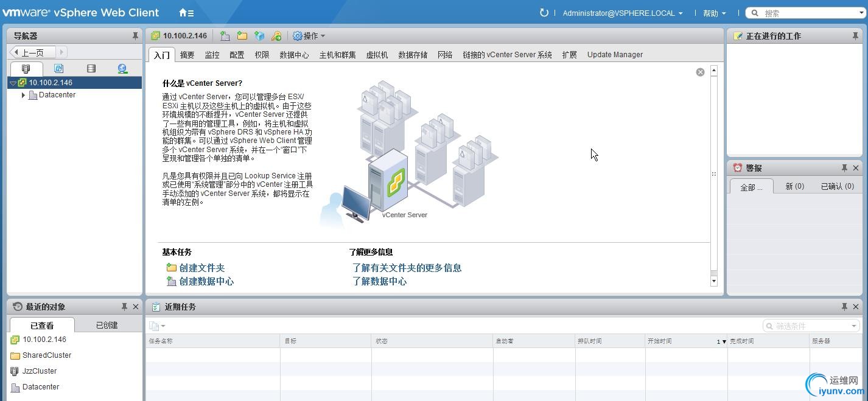Switch to the 配置 tab
Viewport: 868px width, 401px height.
[x=237, y=55]
